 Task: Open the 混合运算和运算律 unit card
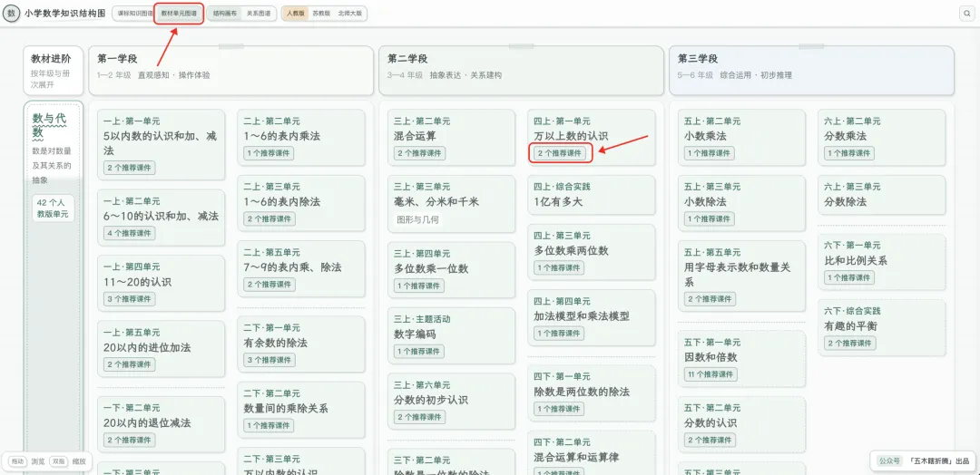coord(592,452)
